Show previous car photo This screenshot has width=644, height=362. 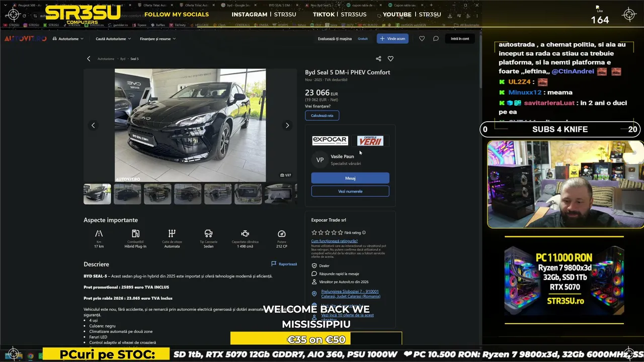pyautogui.click(x=93, y=125)
